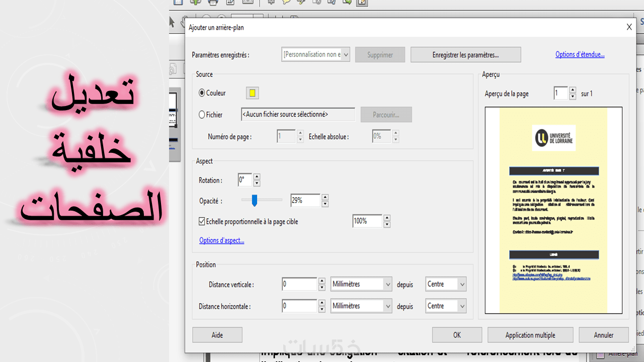The image size is (644, 362).
Task: Focus the source file path field
Action: pos(298,115)
